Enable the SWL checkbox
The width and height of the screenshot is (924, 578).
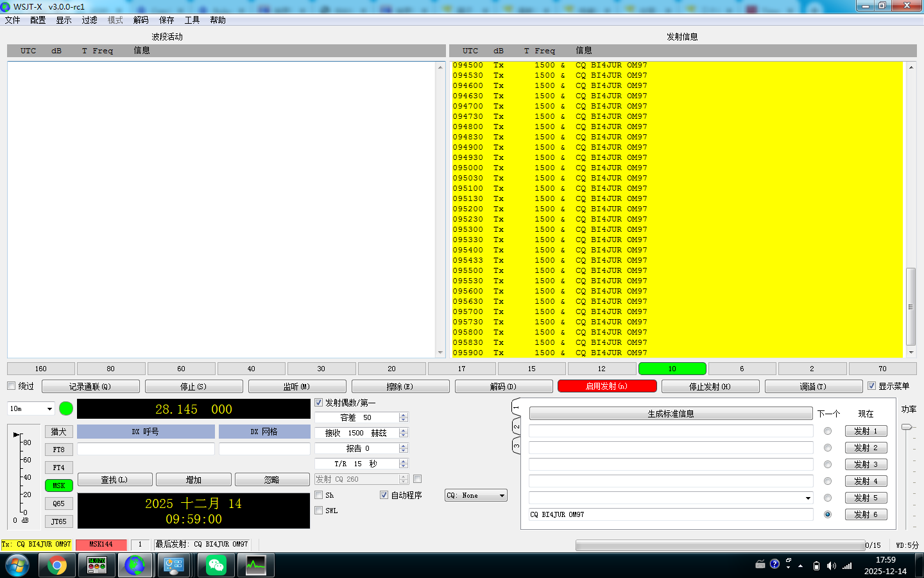pos(319,511)
